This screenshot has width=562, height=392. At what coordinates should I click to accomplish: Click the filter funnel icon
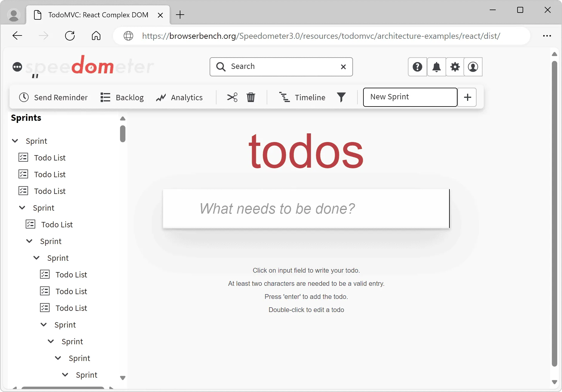tap(341, 97)
